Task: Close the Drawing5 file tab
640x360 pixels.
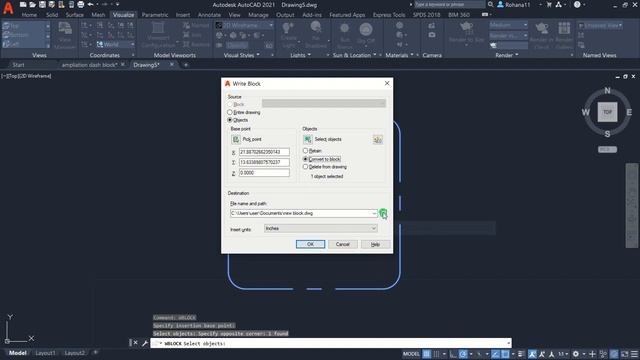Action: pyautogui.click(x=171, y=64)
